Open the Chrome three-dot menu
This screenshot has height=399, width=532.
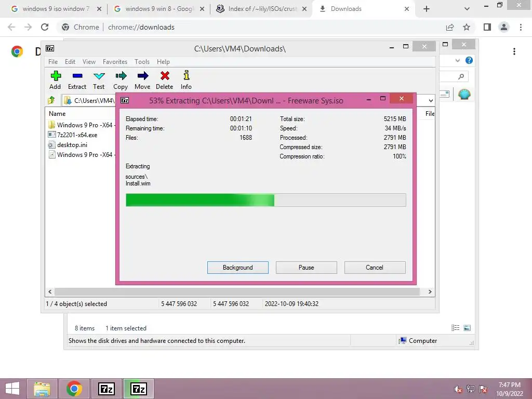(x=521, y=27)
